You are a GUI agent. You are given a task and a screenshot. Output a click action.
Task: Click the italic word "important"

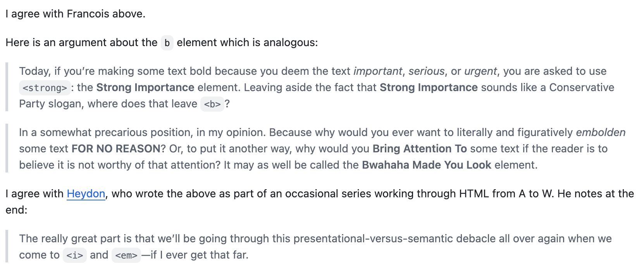pyautogui.click(x=378, y=71)
